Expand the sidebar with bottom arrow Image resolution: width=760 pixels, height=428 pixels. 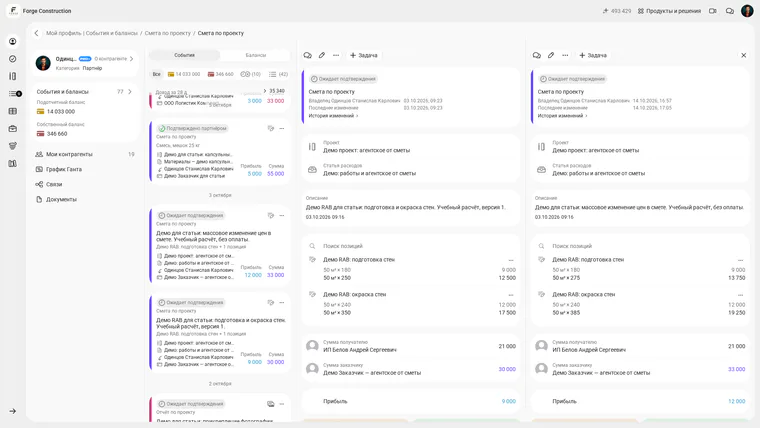click(13, 411)
